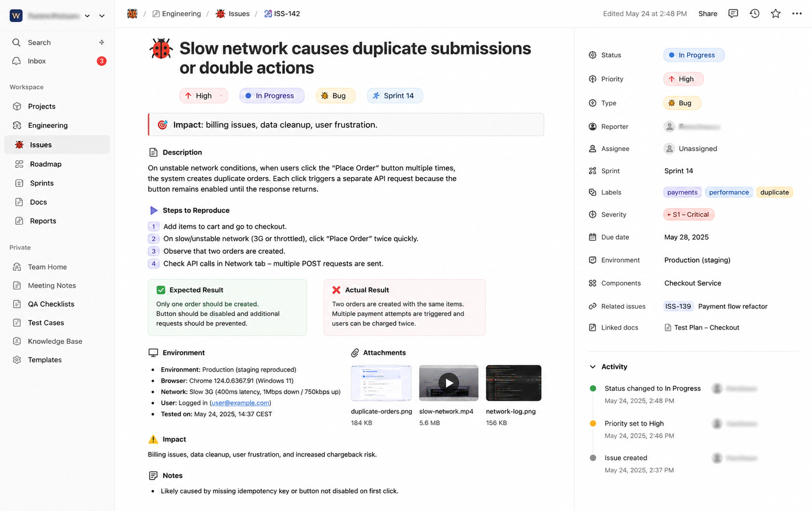This screenshot has height=511, width=812.
Task: Click the Unassigned assignee field
Action: tap(691, 149)
